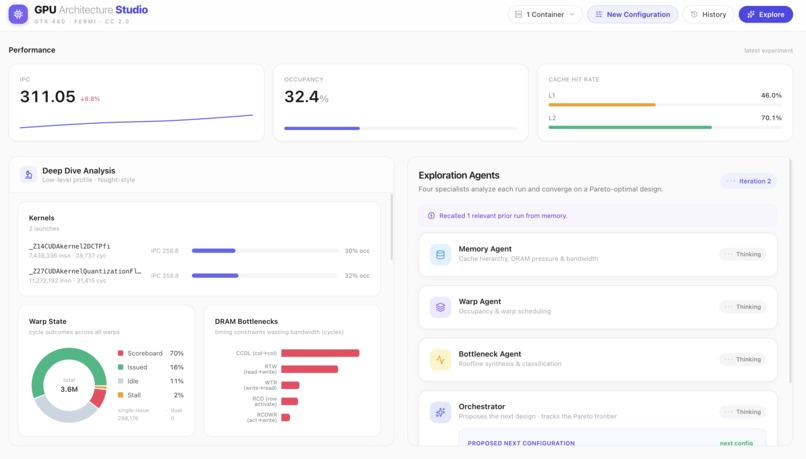806x459 pixels.
Task: Open the 1 Container dropdown
Action: click(545, 14)
